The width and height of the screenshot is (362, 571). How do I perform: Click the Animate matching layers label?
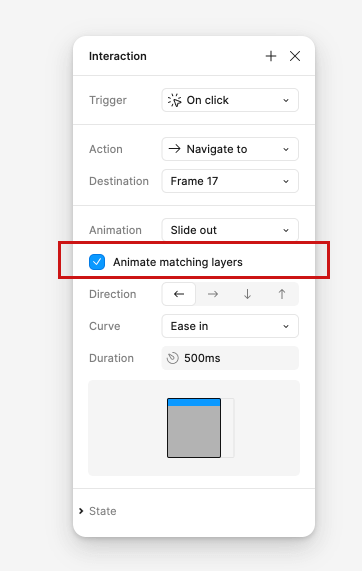(178, 262)
